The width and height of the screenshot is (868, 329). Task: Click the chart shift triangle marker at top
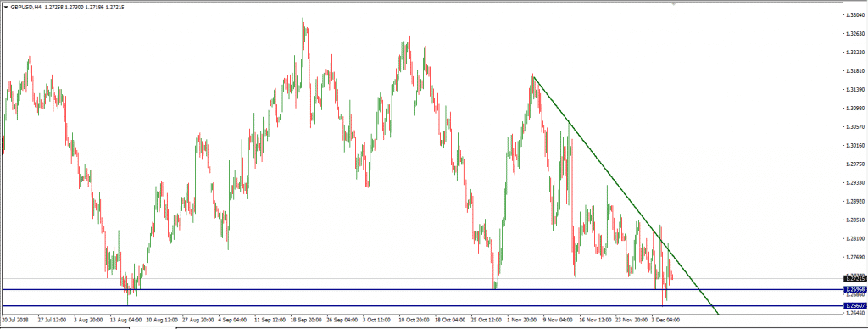click(673, 3)
